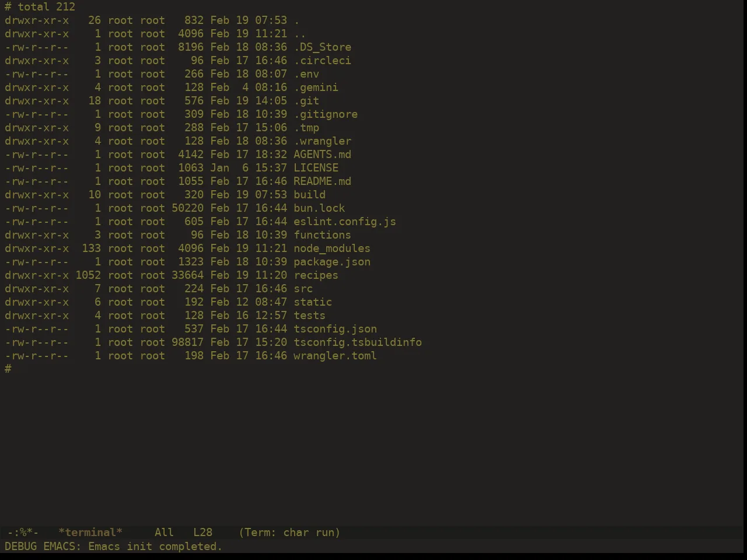
Task: Click the 'DEBUG EMACS: Emacs init completed.' echo message
Action: click(x=113, y=547)
